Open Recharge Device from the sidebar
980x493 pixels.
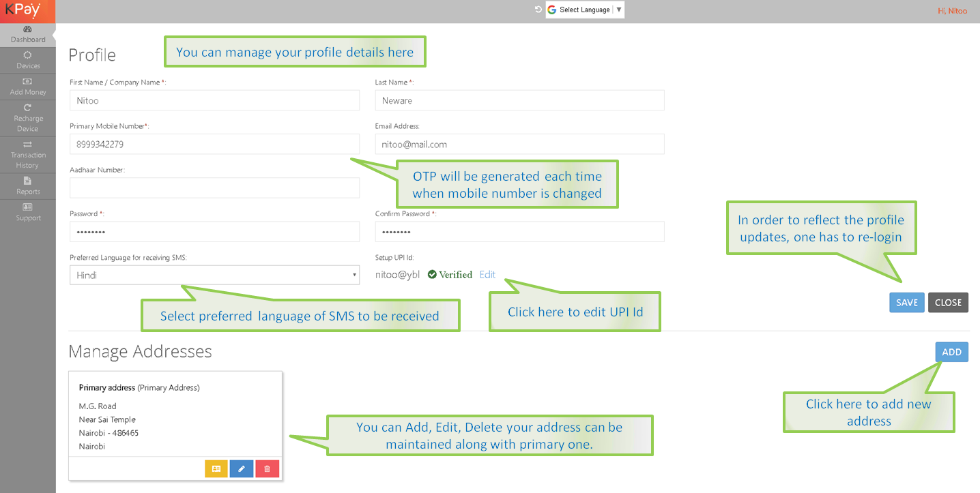click(27, 118)
